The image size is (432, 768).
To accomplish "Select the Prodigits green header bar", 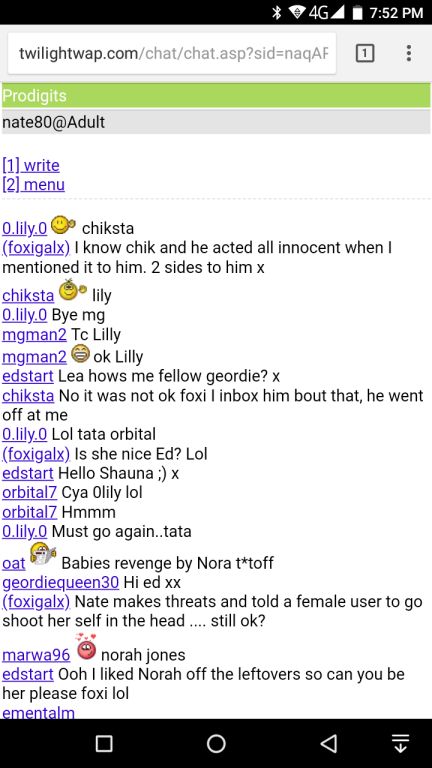I will pos(216,96).
